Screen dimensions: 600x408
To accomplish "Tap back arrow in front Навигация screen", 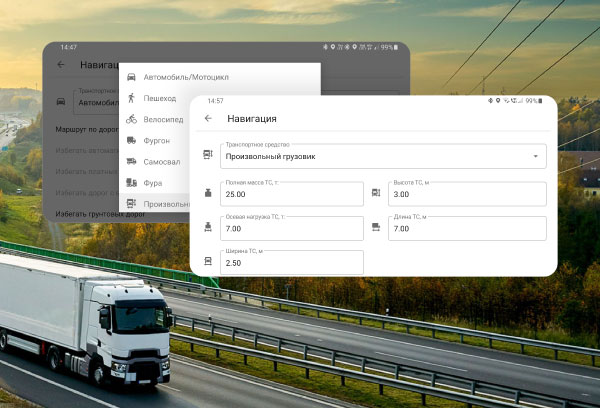I will pos(208,119).
